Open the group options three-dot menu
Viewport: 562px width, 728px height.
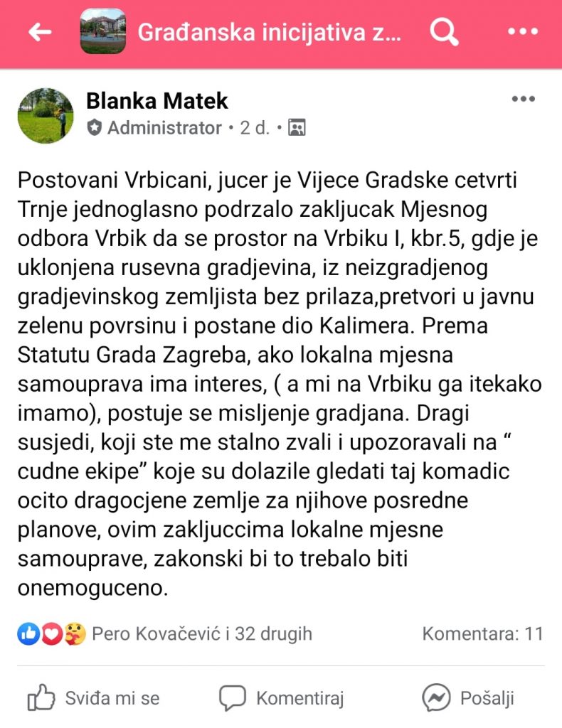523,32
